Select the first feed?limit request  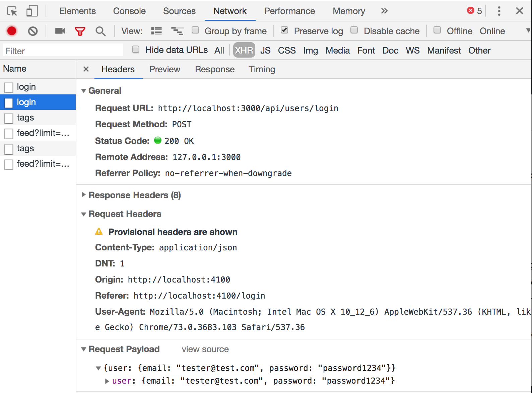pyautogui.click(x=38, y=133)
